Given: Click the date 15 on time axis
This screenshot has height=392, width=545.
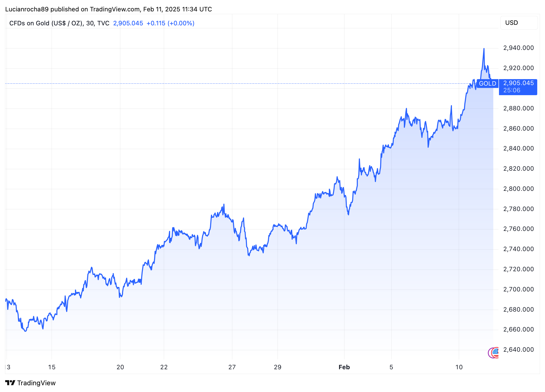Looking at the screenshot, I should (x=52, y=367).
